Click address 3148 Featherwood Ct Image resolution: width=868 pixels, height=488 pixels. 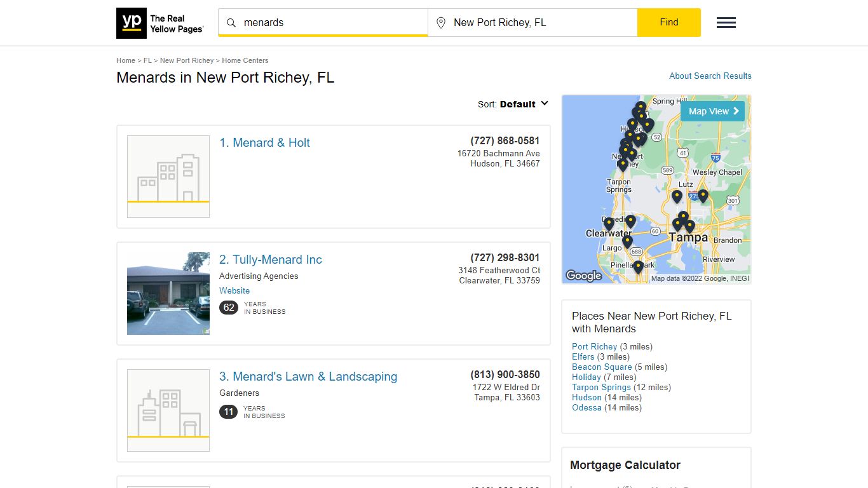point(499,270)
